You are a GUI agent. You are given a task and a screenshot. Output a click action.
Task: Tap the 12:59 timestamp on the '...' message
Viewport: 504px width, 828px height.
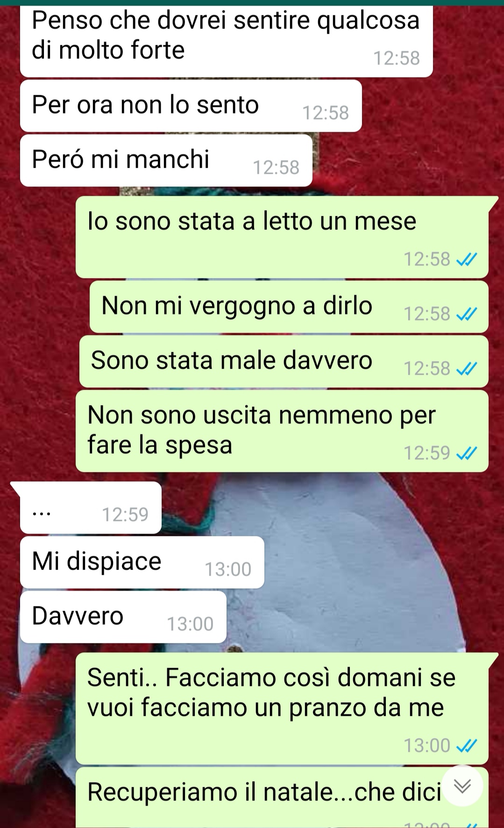[125, 514]
